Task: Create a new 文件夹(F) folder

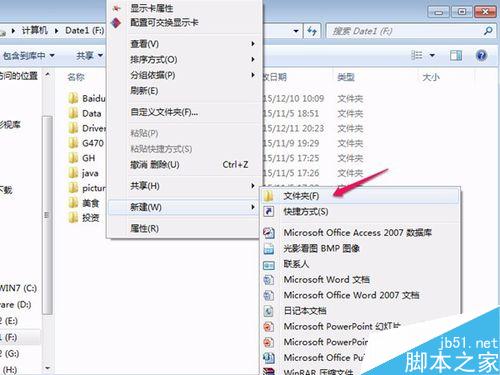Action: coord(359,196)
